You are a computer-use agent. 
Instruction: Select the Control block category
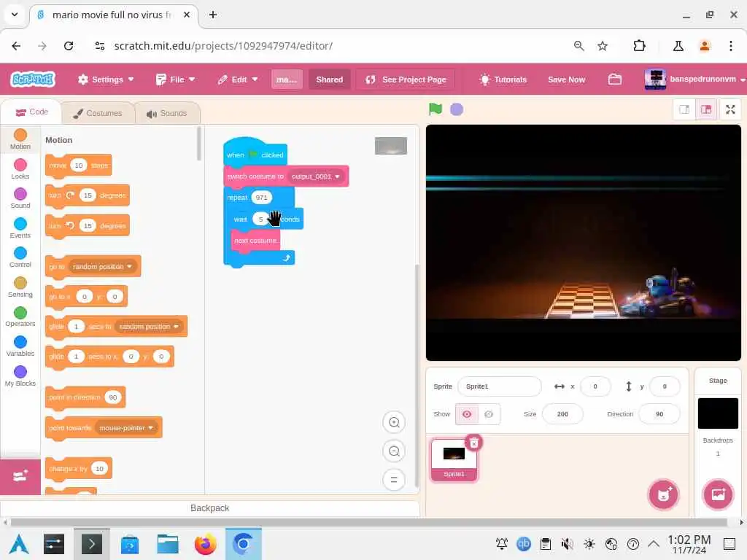click(20, 257)
